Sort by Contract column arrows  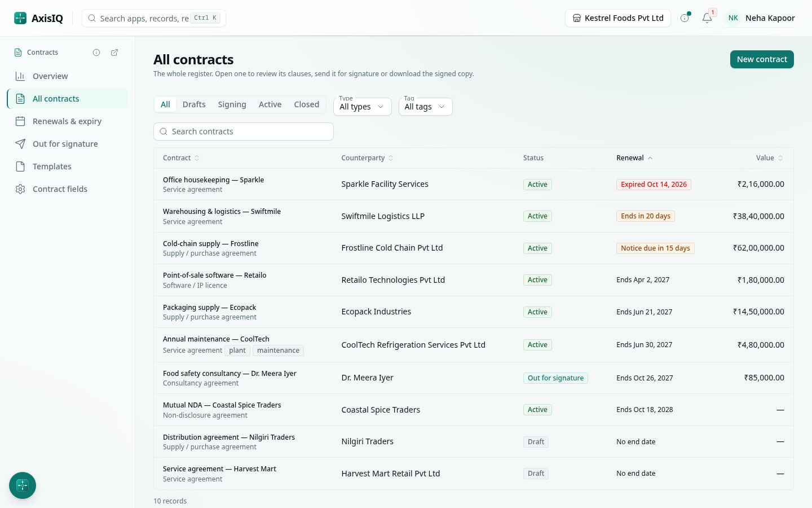(197, 158)
